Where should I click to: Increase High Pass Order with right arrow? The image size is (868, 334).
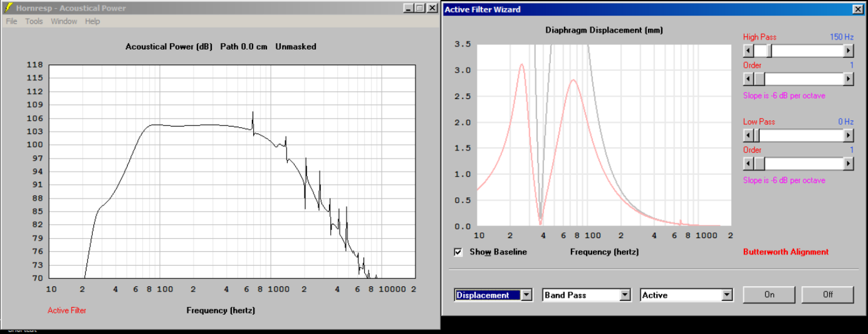pyautogui.click(x=849, y=79)
